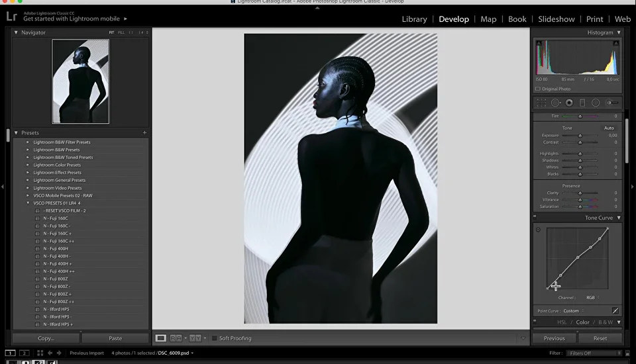Image resolution: width=636 pixels, height=364 pixels.
Task: Click the Exposure slider handle
Action: click(580, 135)
